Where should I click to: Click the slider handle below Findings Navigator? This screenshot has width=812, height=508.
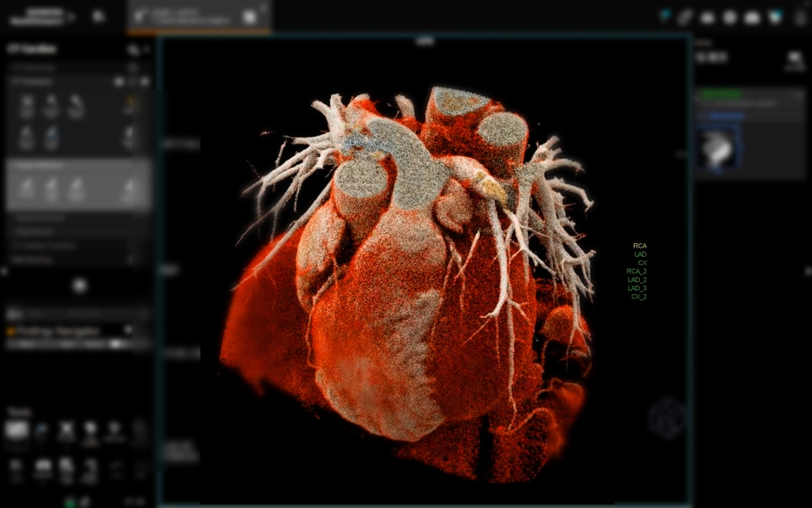pyautogui.click(x=117, y=344)
